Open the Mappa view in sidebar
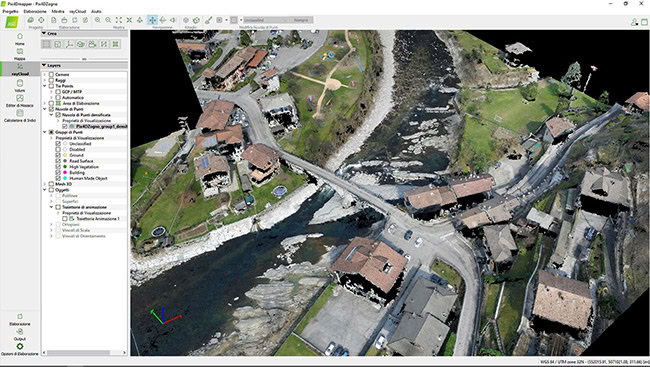650x367 pixels. (19, 54)
